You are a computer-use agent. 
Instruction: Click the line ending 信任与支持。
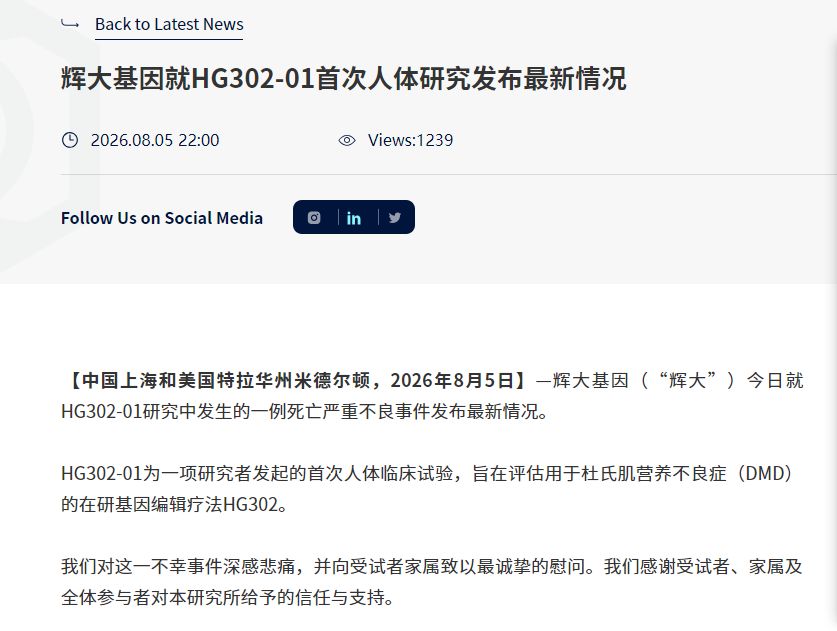point(227,597)
